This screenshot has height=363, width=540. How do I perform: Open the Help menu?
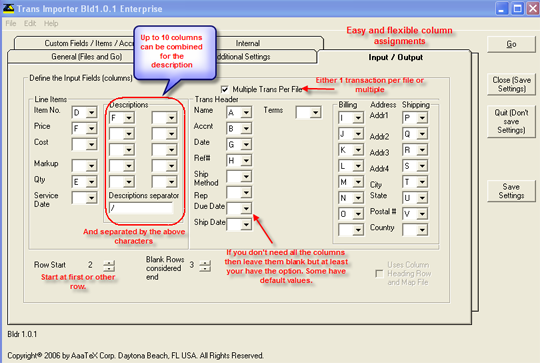(51, 23)
